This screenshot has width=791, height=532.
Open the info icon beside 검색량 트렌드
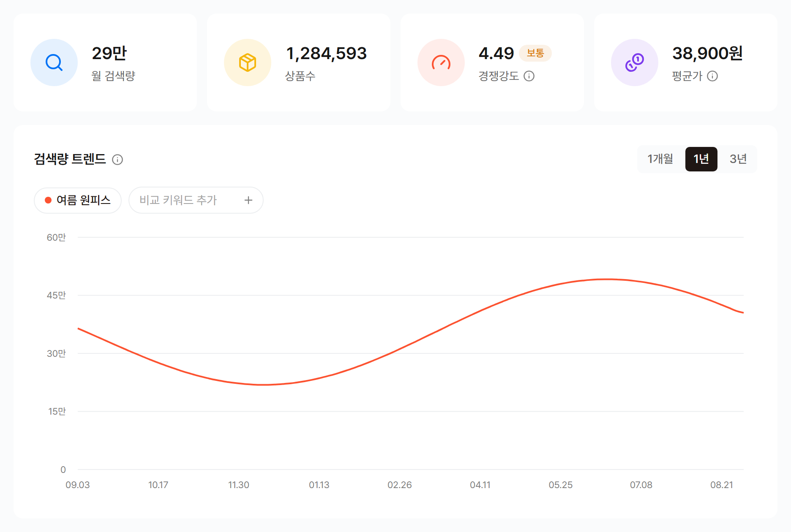point(117,160)
